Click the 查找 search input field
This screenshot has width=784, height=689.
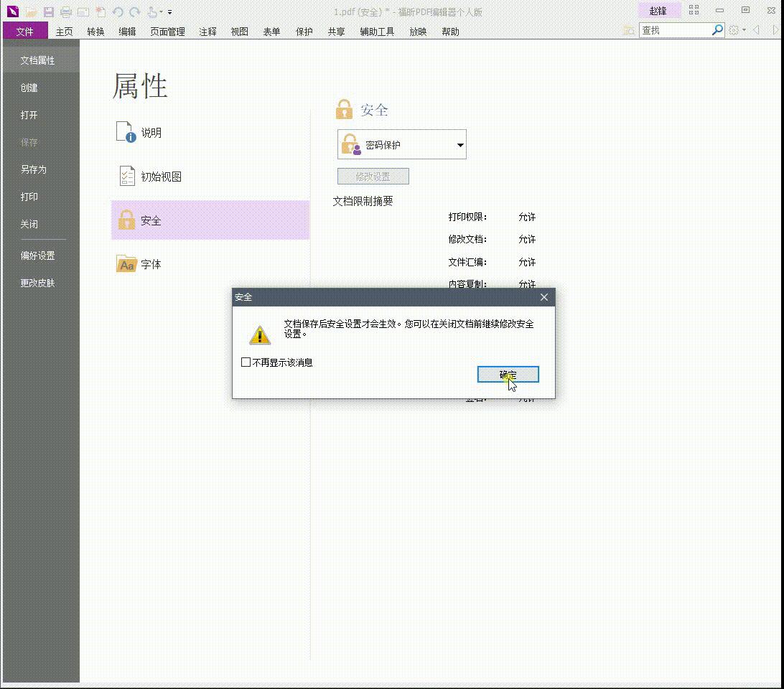(676, 30)
